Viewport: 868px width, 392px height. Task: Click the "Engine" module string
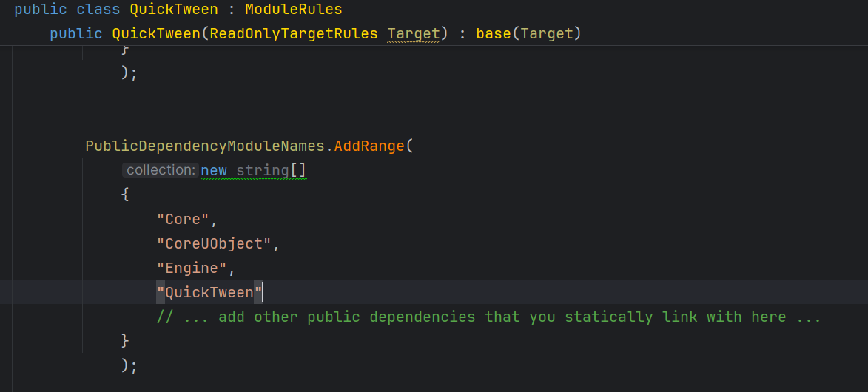(x=192, y=268)
